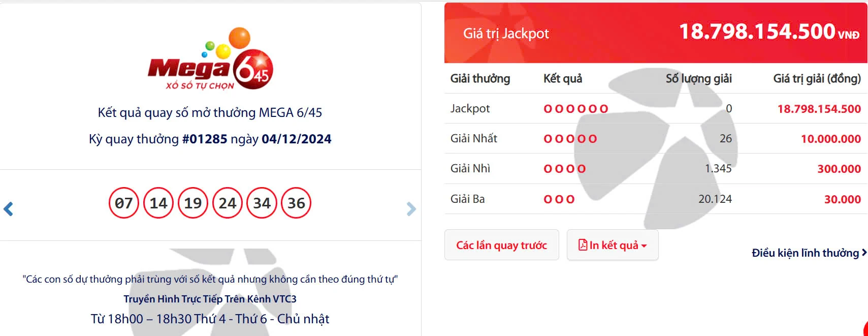Image resolution: width=868 pixels, height=336 pixels.
Task: Open the In kết quả dropdown
Action: click(613, 245)
